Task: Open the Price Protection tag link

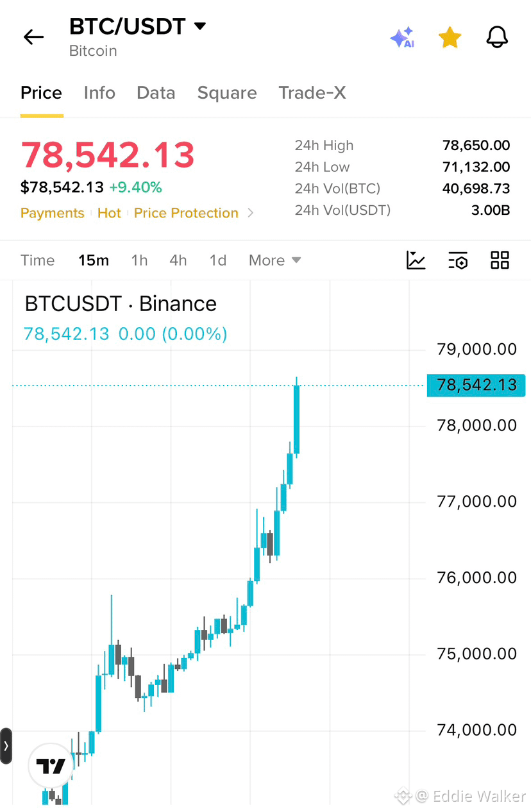Action: 186,213
